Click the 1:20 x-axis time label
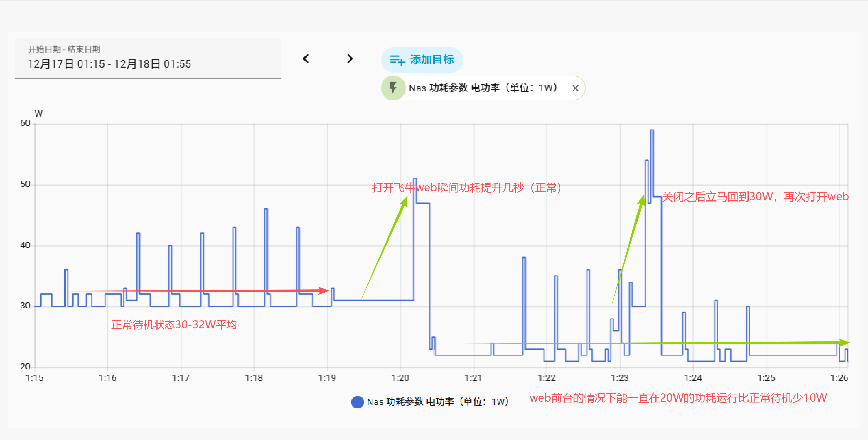868x440 pixels. [400, 378]
